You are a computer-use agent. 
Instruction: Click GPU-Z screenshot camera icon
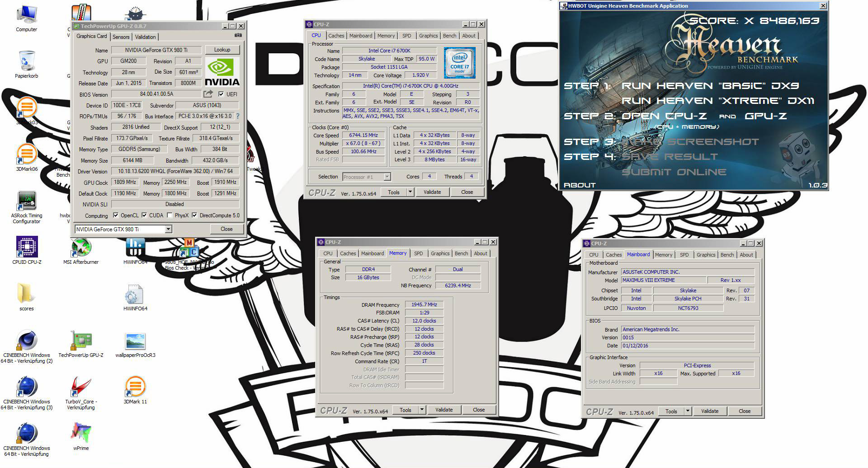238,35
